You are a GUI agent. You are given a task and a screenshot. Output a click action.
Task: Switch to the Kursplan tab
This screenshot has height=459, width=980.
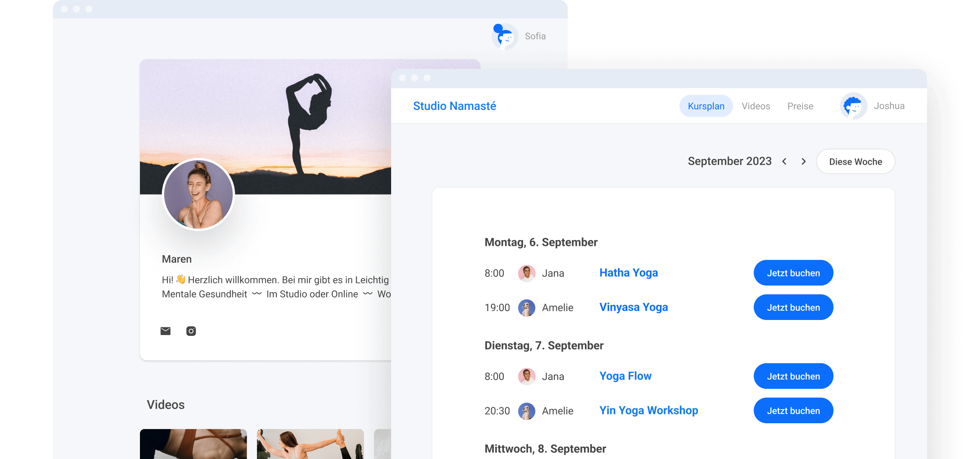click(x=706, y=106)
